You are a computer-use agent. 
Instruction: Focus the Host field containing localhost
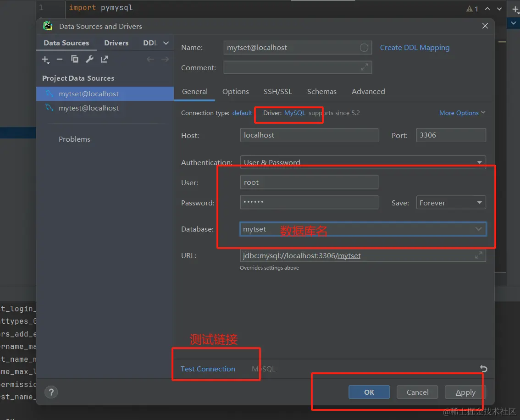(309, 135)
